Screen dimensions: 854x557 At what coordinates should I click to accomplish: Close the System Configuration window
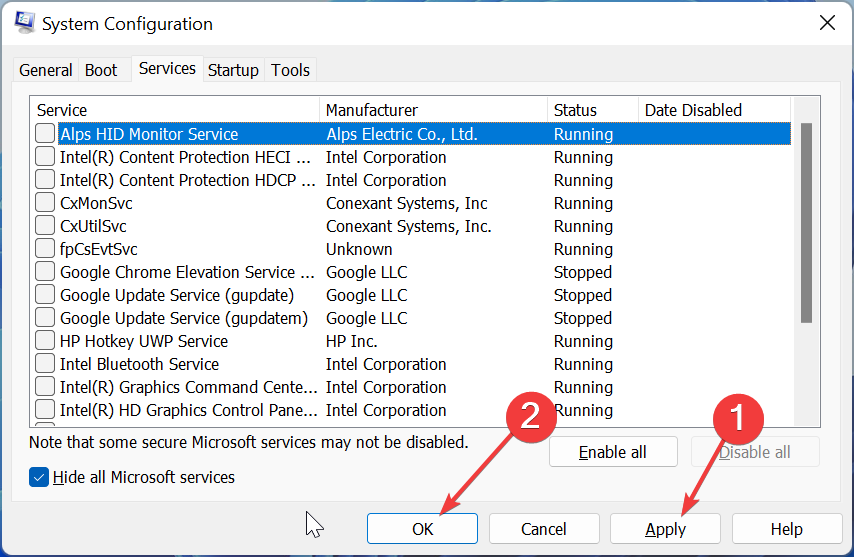[827, 23]
